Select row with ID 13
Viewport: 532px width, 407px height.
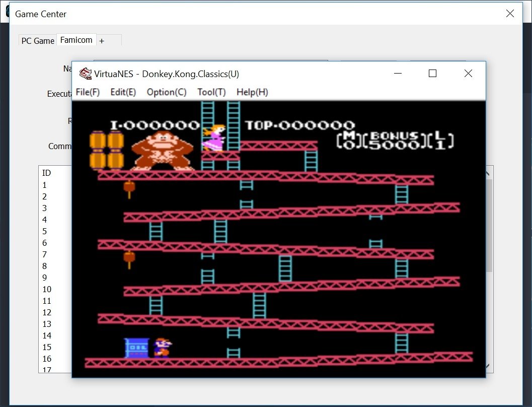click(47, 324)
